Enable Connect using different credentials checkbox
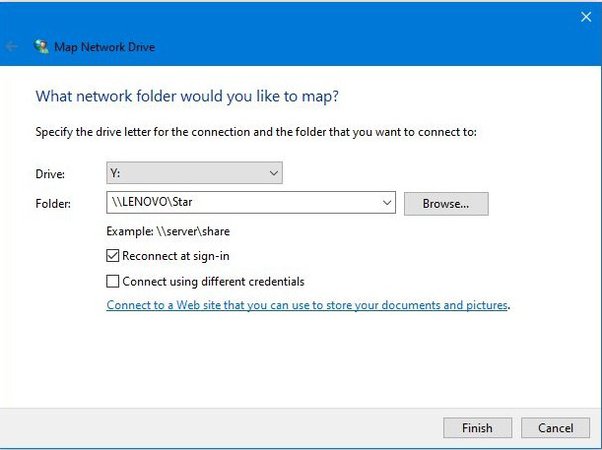This screenshot has height=450, width=602. click(113, 281)
